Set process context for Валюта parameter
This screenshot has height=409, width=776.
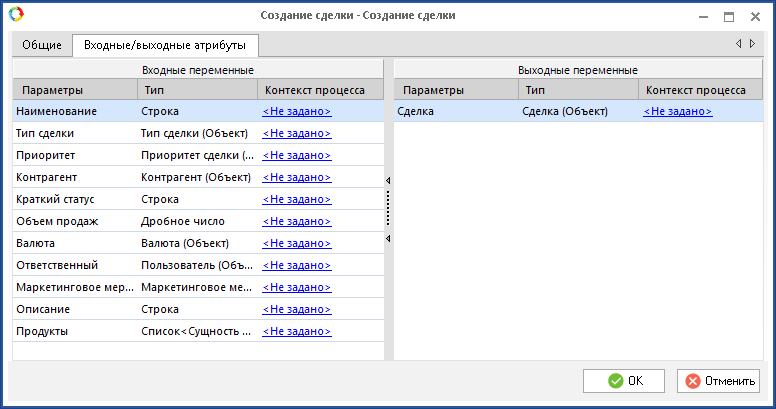297,243
